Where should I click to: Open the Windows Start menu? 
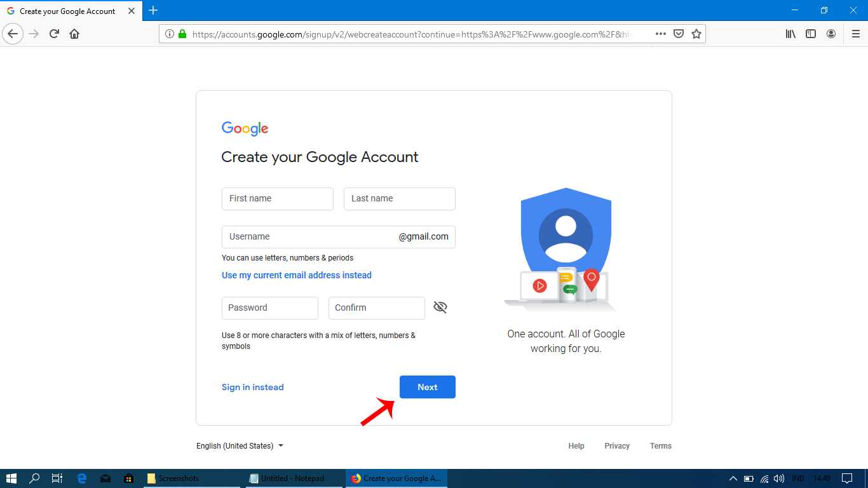11,478
